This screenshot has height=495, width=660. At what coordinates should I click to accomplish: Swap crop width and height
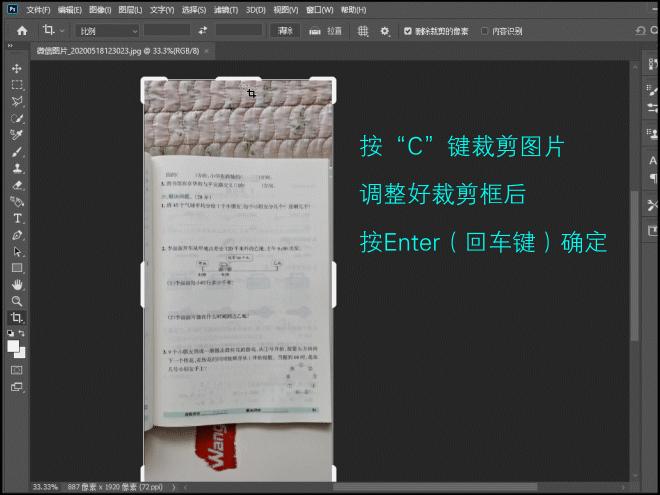[x=203, y=30]
